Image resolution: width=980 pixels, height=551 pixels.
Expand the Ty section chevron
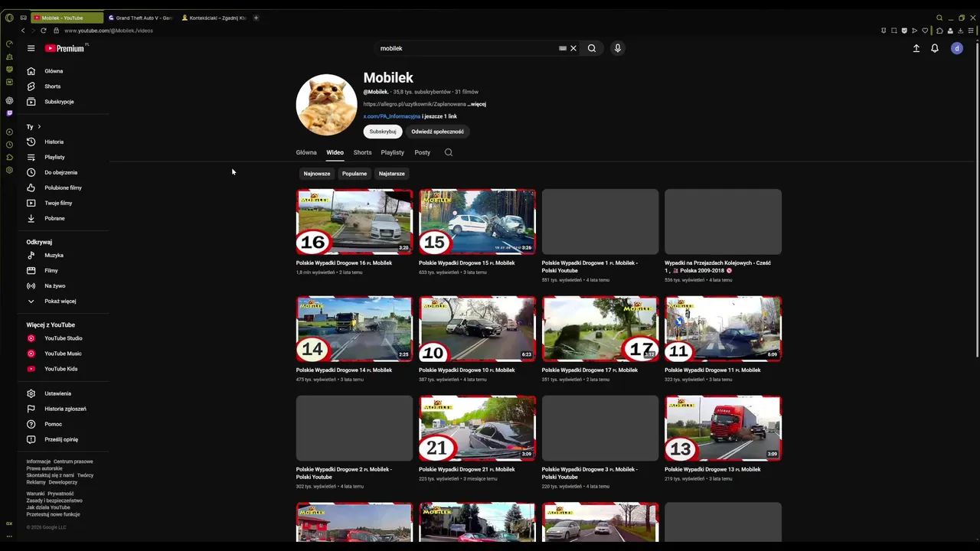39,126
